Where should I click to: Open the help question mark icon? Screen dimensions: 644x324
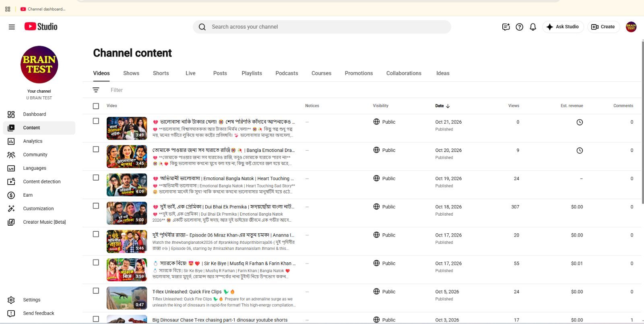tap(520, 27)
